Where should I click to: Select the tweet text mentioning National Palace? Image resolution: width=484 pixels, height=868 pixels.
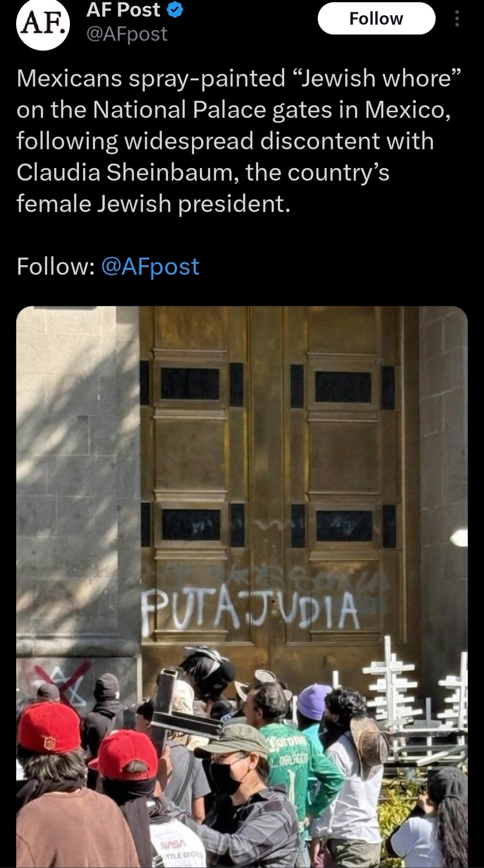click(239, 140)
